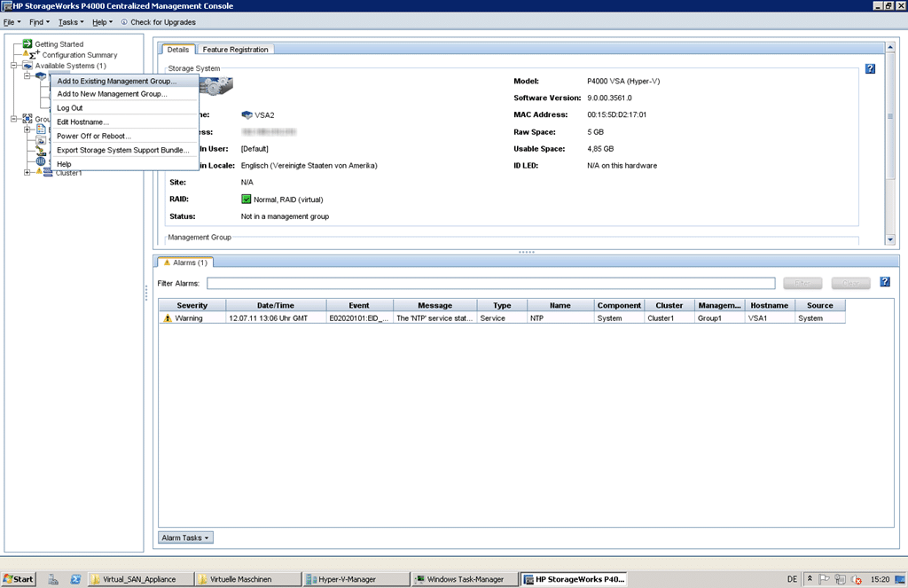The image size is (908, 588).
Task: Click the details pane scroll-down arrow
Action: [890, 239]
